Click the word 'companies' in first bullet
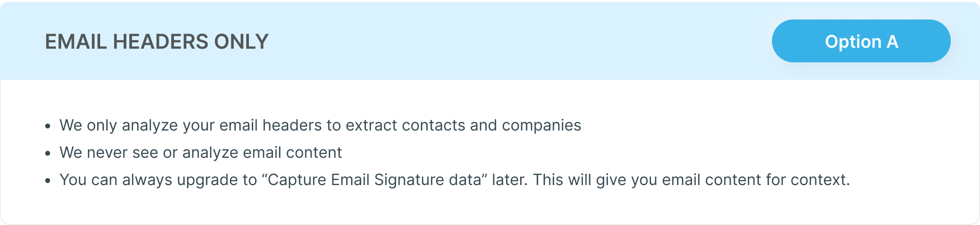This screenshot has height=225, width=980. pyautogui.click(x=541, y=126)
